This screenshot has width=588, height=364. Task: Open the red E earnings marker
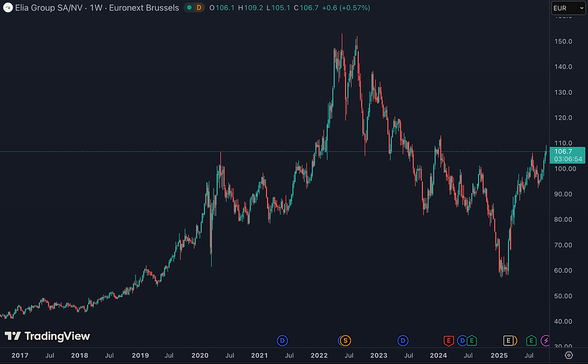coord(449,341)
